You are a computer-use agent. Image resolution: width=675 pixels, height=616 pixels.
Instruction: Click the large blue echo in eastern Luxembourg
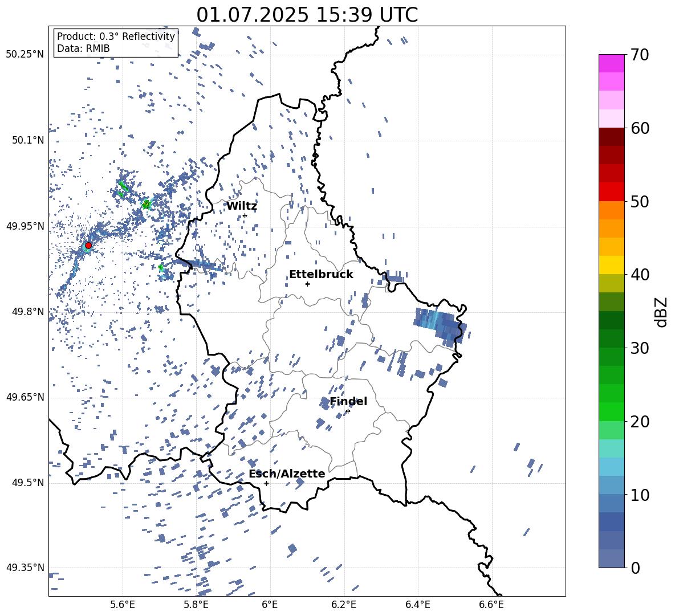[440, 326]
